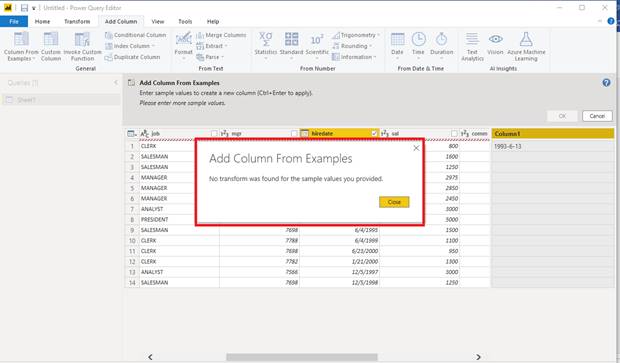Expand the Index Column dropdown arrow

tap(153, 46)
